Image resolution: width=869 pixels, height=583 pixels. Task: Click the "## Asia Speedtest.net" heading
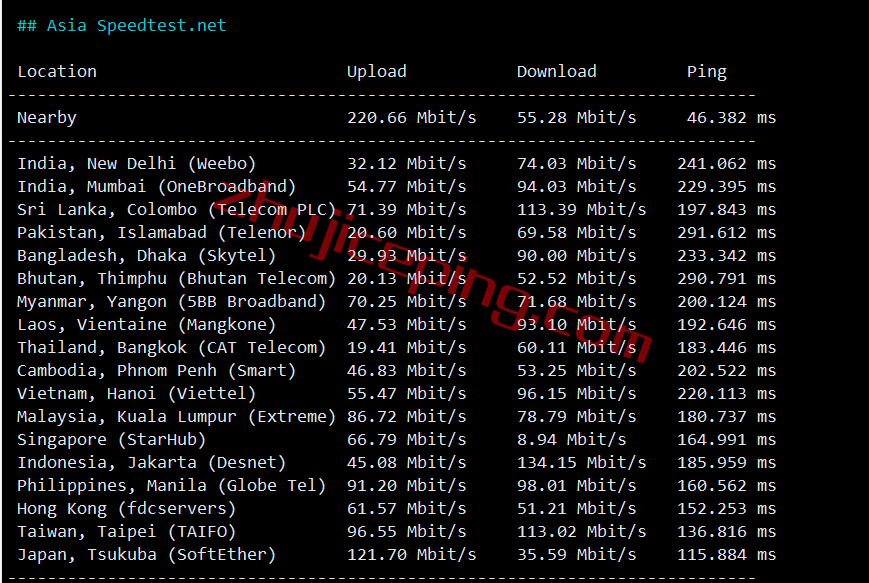coord(122,25)
